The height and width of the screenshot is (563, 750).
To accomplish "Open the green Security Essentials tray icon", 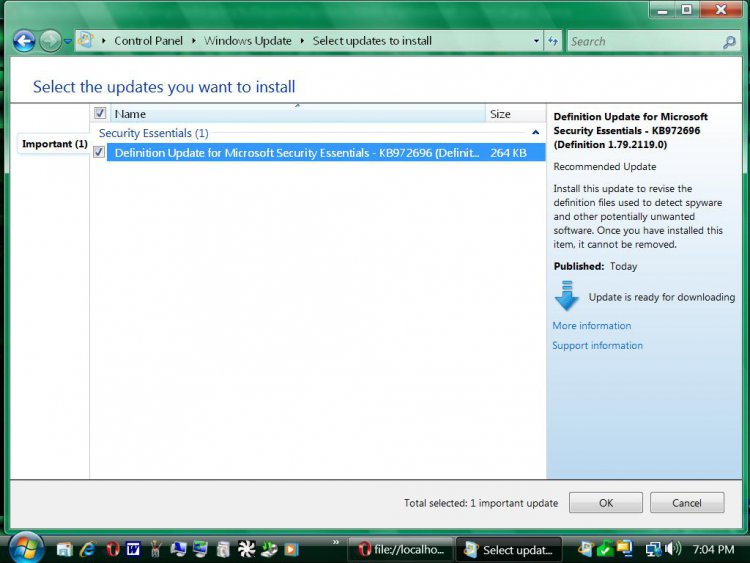I will [x=605, y=549].
